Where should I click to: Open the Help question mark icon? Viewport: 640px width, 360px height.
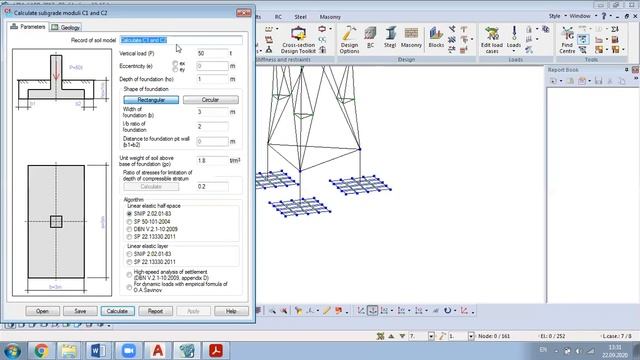[604, 16]
